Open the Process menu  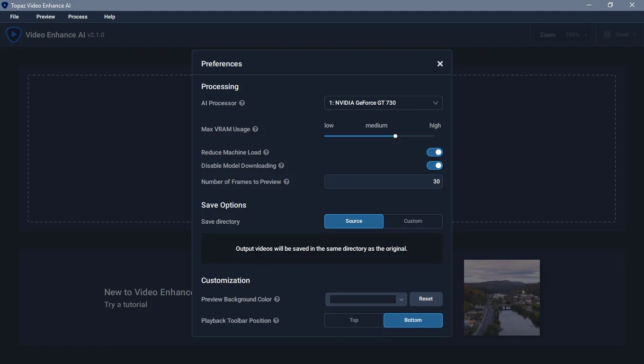click(78, 17)
